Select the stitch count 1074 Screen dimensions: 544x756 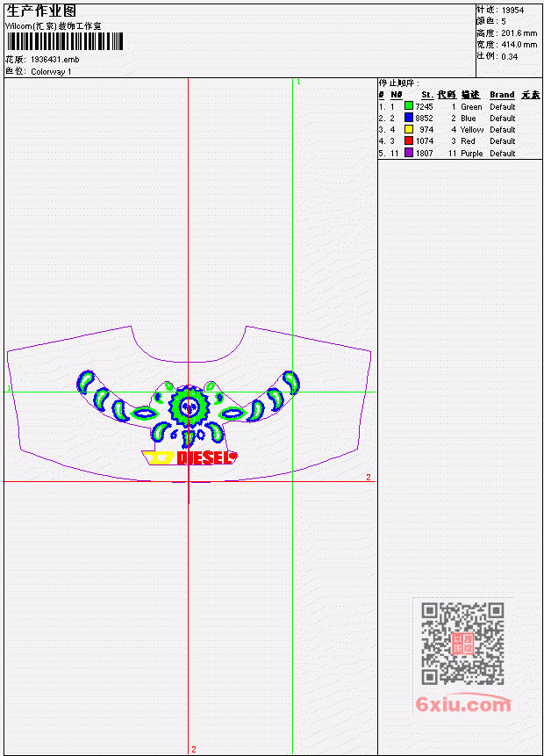tap(425, 141)
